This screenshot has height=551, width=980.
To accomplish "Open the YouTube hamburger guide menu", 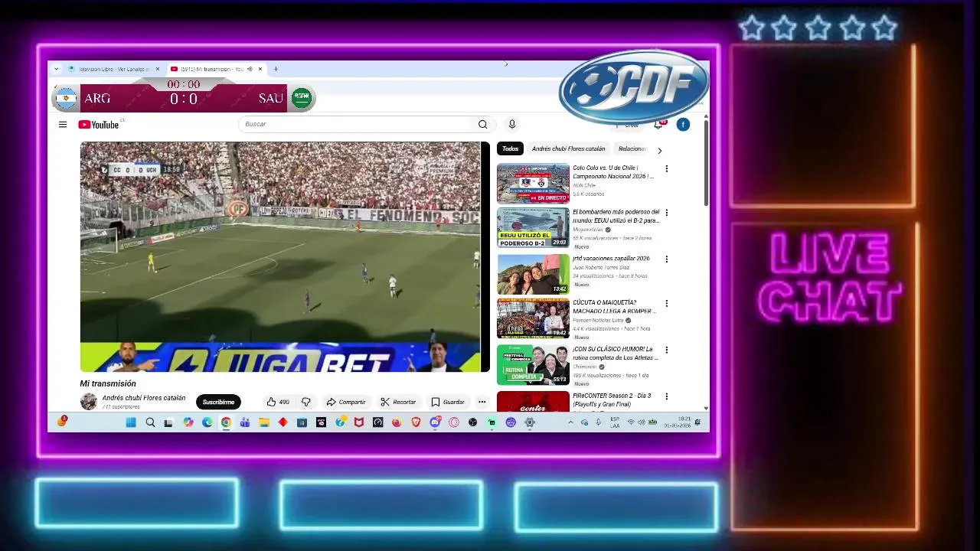I will [63, 124].
